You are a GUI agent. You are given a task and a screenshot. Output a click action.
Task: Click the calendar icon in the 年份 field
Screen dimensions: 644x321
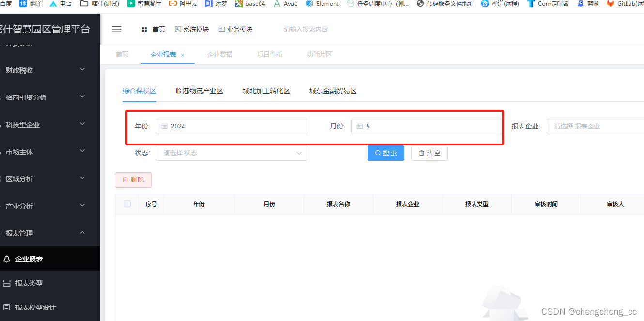tap(164, 126)
